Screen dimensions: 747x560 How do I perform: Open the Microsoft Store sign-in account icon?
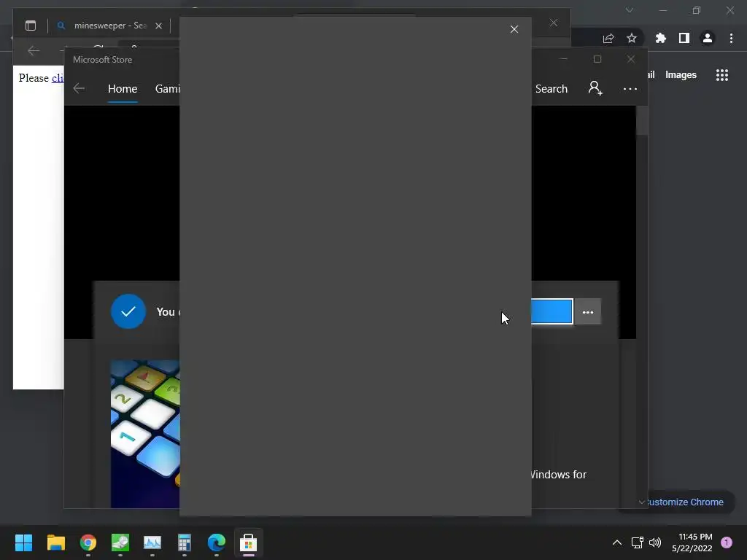pos(595,88)
